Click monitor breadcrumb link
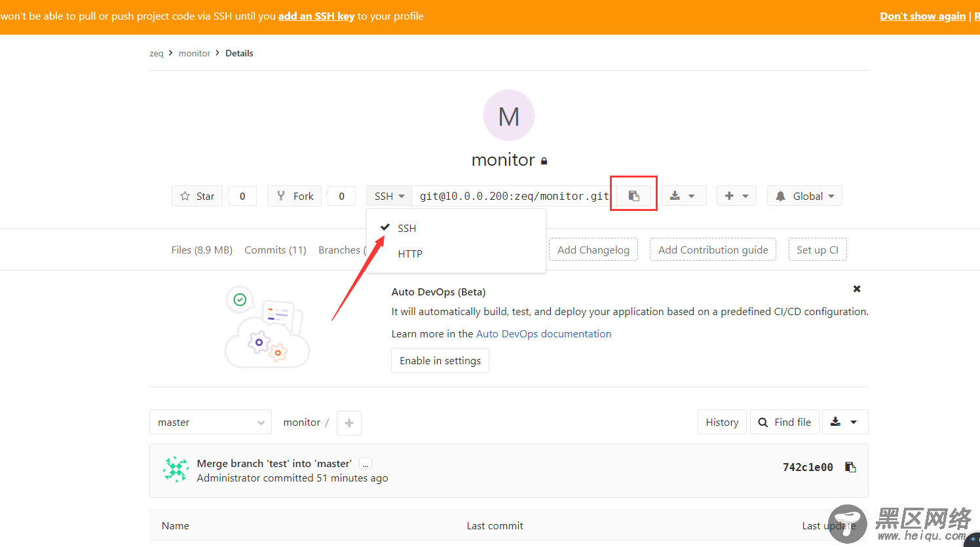980x547 pixels. coord(195,53)
